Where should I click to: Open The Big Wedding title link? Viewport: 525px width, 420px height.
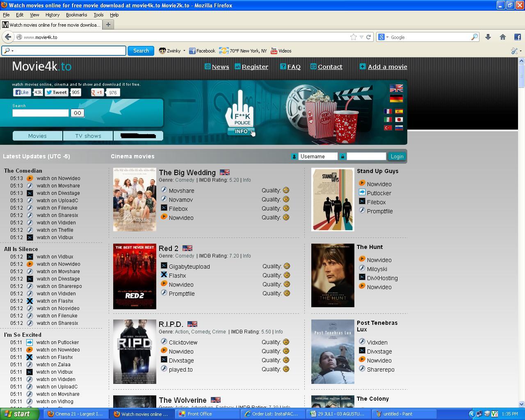coord(187,173)
